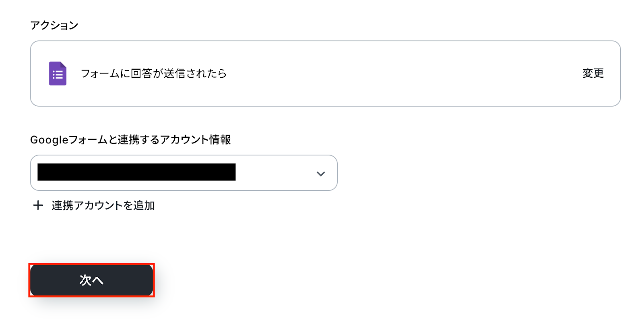The image size is (644, 331).
Task: Expand the account dropdown chevron
Action: coord(320,174)
